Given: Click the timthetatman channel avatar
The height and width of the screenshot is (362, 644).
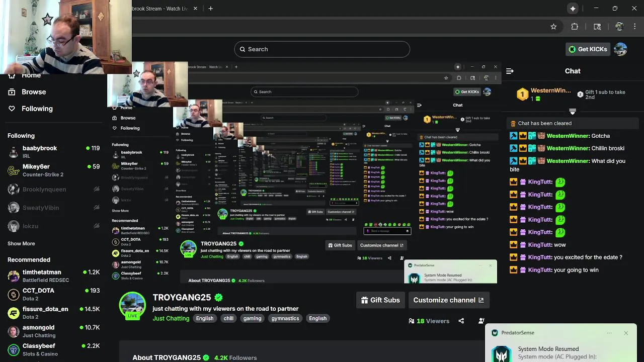Looking at the screenshot, I should point(14,276).
